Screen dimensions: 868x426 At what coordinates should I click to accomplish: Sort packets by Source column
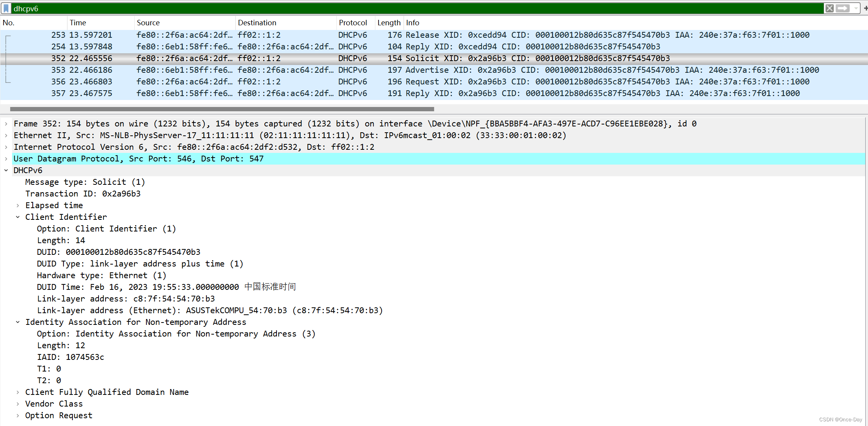[185, 23]
